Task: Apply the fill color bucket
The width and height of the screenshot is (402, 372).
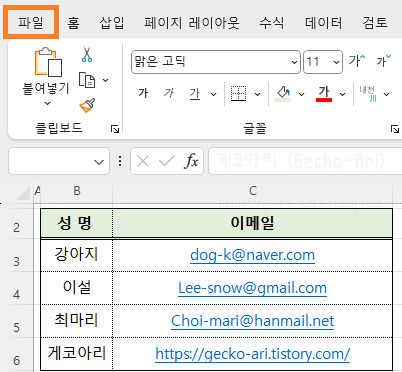Action: (x=283, y=94)
